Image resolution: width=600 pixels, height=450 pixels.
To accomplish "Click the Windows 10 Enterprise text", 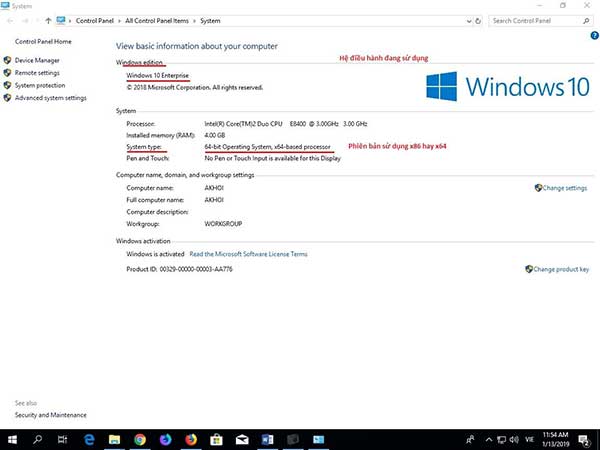I will (x=158, y=75).
